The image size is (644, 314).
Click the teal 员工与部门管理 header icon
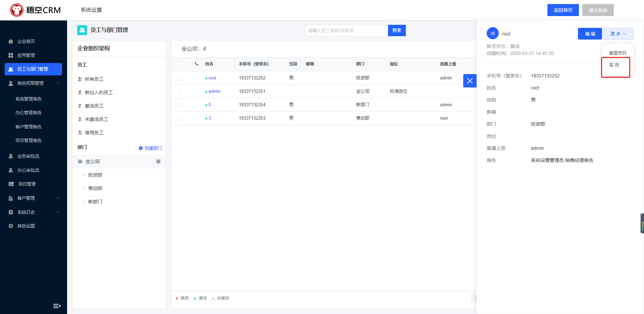(x=82, y=30)
